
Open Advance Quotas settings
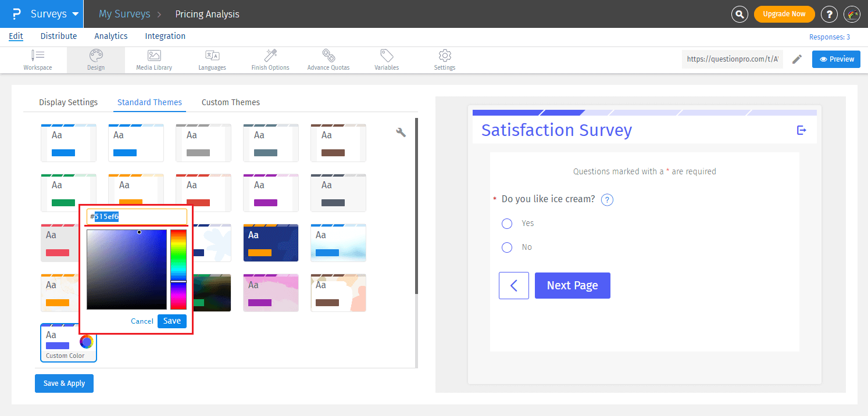pos(328,59)
